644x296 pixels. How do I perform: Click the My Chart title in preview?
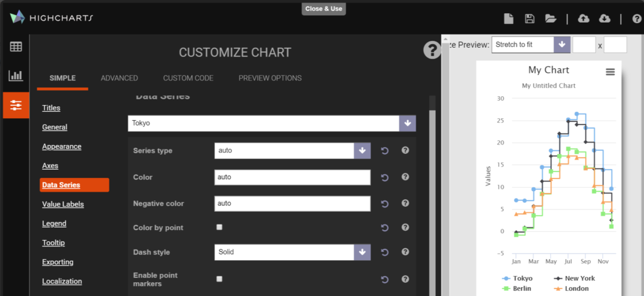[548, 70]
